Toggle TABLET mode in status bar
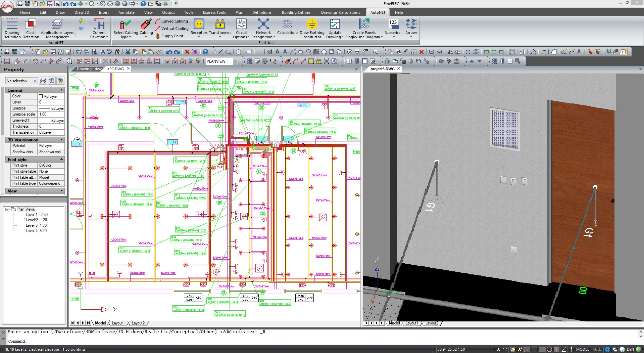Viewport: 644px width, 353px height. 597,349
